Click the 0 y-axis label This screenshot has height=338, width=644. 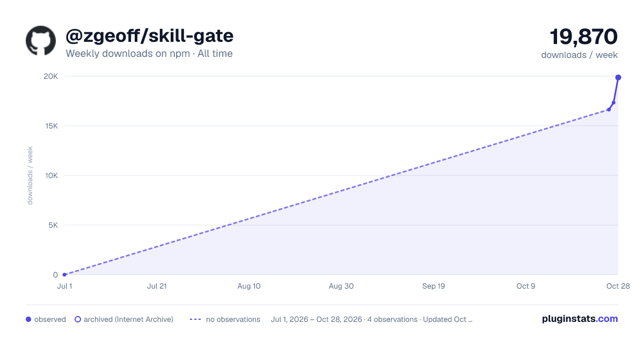click(56, 275)
